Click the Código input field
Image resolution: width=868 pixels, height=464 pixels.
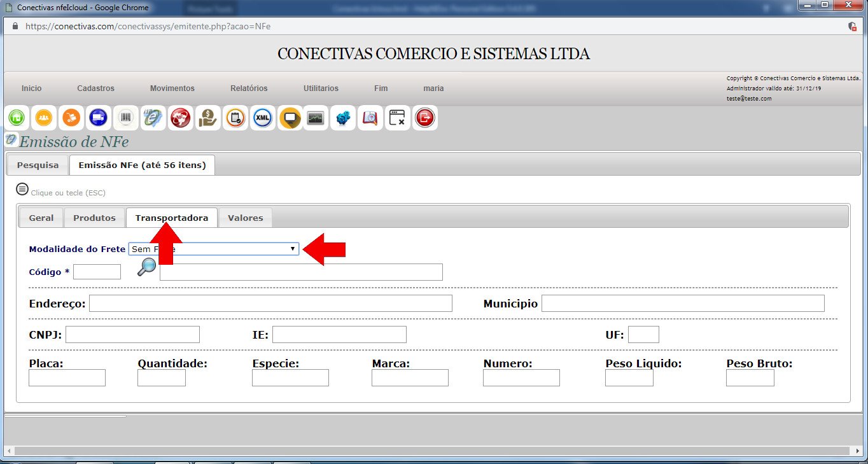[x=97, y=272]
